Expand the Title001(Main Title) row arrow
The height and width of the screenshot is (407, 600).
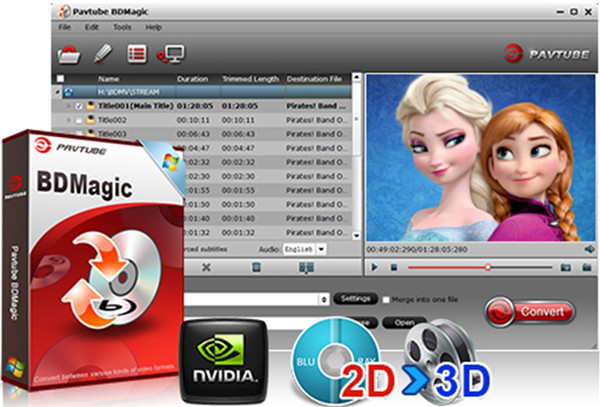pyautogui.click(x=69, y=106)
